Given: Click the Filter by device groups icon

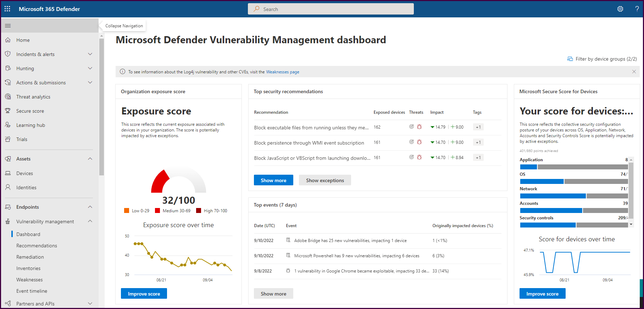Looking at the screenshot, I should tap(570, 59).
